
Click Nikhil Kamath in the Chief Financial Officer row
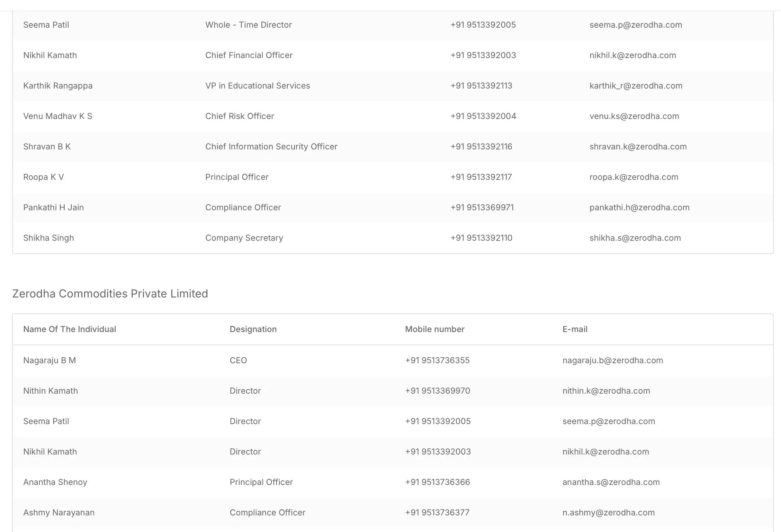[50, 55]
